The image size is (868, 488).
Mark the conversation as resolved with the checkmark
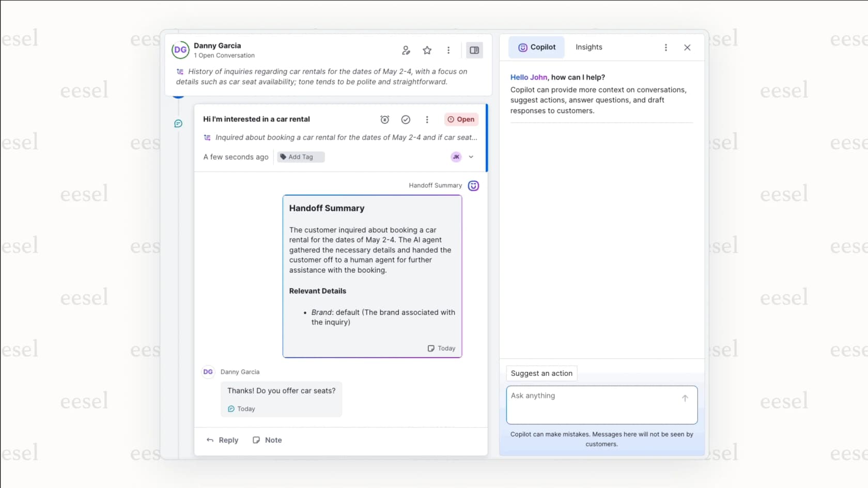406,119
